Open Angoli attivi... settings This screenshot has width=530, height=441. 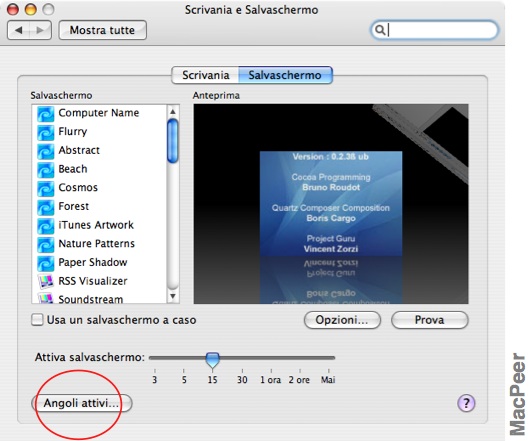(x=81, y=403)
